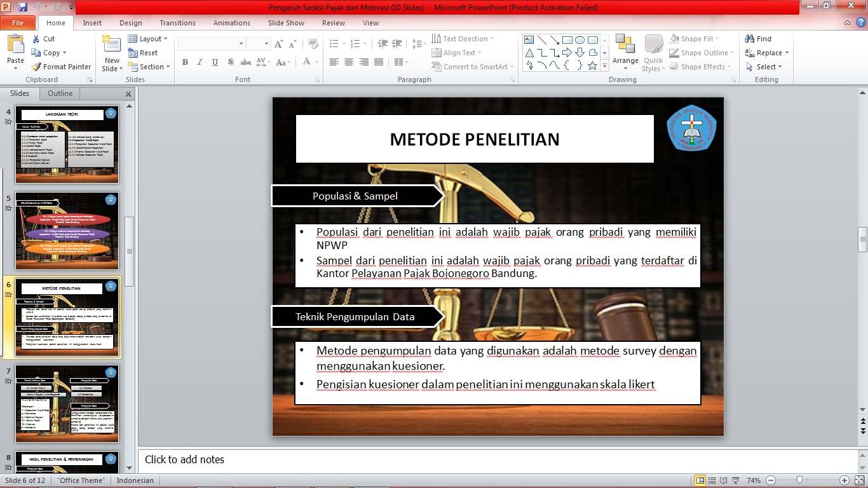Pick the 5-Point Star shape
Screen dimensions: 868x488
click(x=593, y=65)
